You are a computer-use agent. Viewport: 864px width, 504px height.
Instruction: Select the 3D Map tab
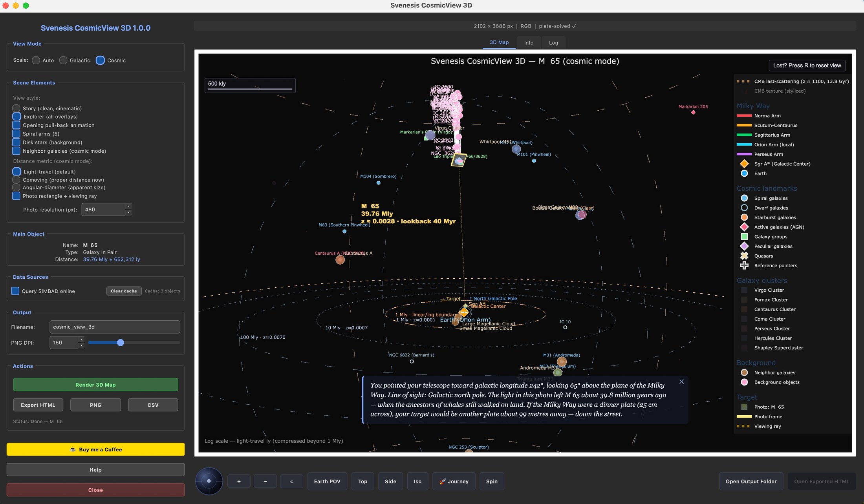[x=499, y=42]
